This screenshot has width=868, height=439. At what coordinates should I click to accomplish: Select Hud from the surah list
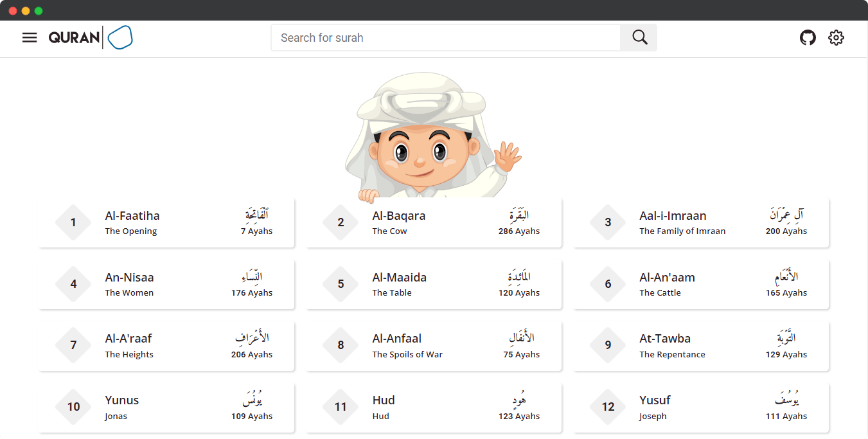pyautogui.click(x=434, y=407)
